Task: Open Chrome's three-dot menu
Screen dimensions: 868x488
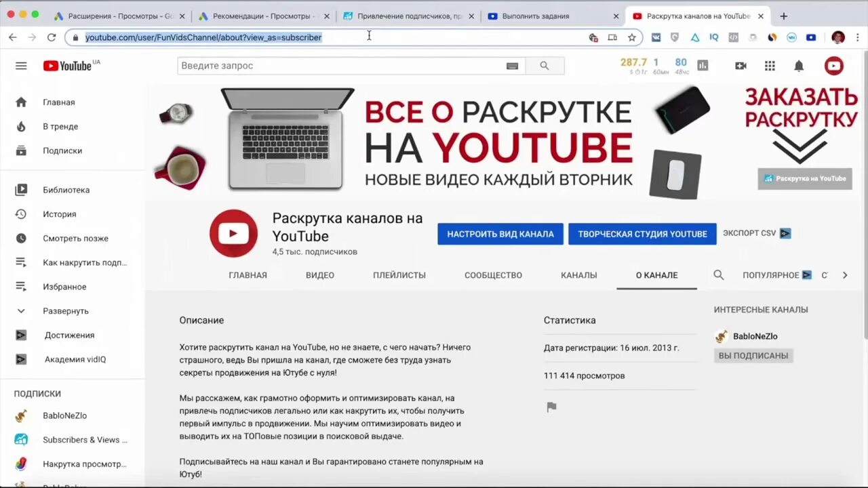Action: 857,37
